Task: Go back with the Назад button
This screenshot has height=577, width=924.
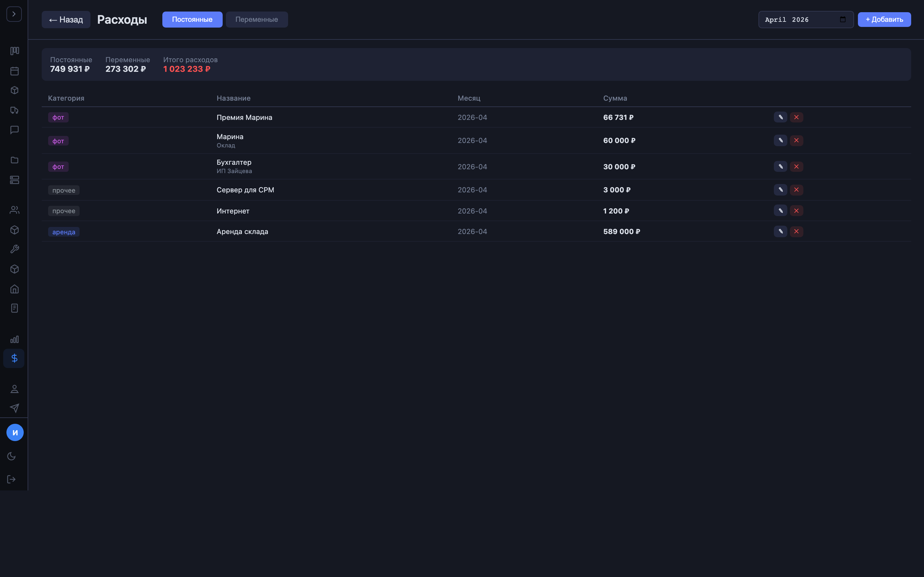Action: 66,20
